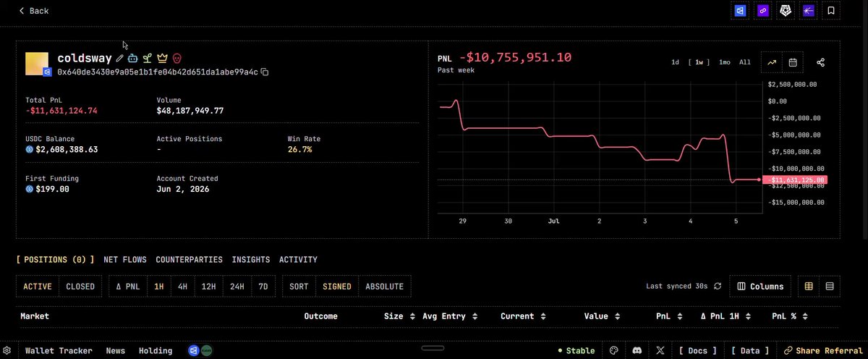The height and width of the screenshot is (359, 868).
Task: Refresh data with the sync icon
Action: pyautogui.click(x=718, y=287)
